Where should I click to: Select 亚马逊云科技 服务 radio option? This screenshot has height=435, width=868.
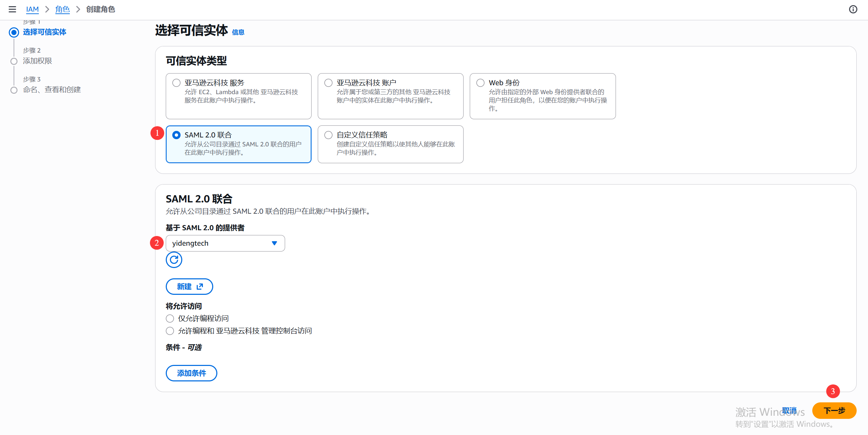pos(176,83)
